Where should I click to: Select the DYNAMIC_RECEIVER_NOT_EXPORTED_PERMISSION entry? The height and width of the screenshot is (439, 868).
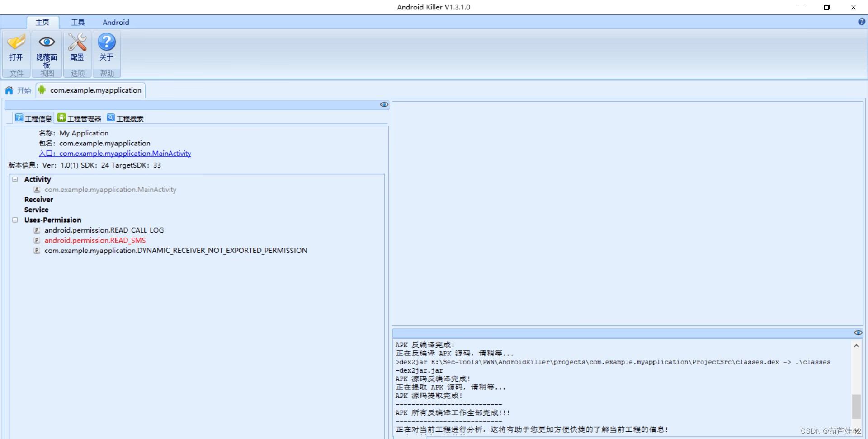(x=175, y=251)
